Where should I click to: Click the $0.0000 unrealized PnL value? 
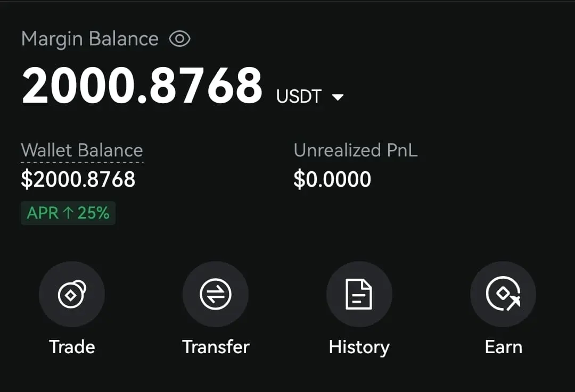(x=332, y=180)
